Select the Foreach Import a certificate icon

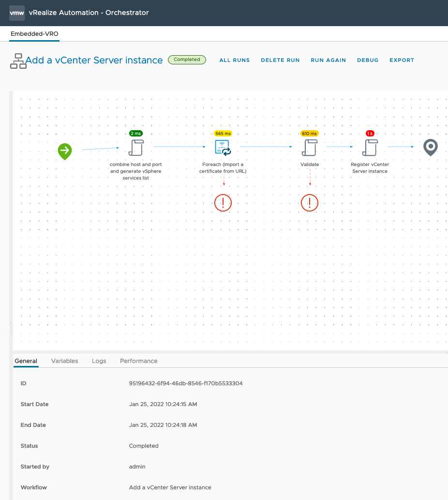pos(223,148)
